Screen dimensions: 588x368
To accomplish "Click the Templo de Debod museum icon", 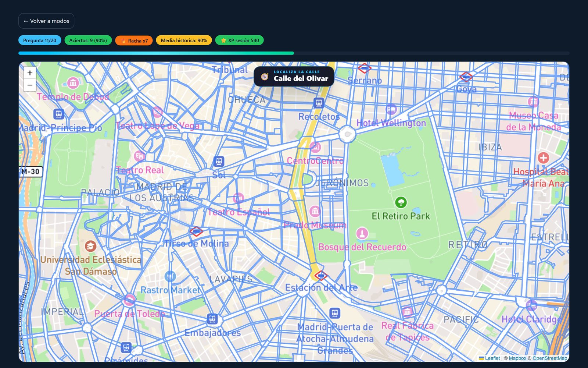I will [x=73, y=83].
